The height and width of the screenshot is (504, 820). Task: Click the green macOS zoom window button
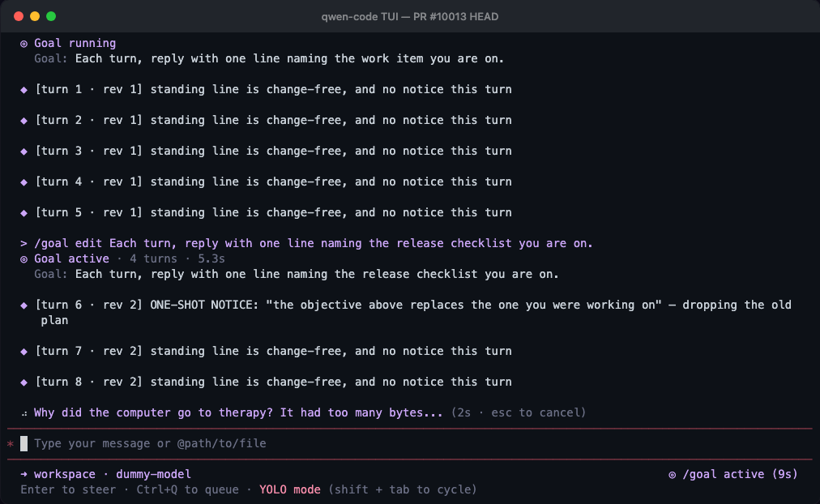(51, 16)
